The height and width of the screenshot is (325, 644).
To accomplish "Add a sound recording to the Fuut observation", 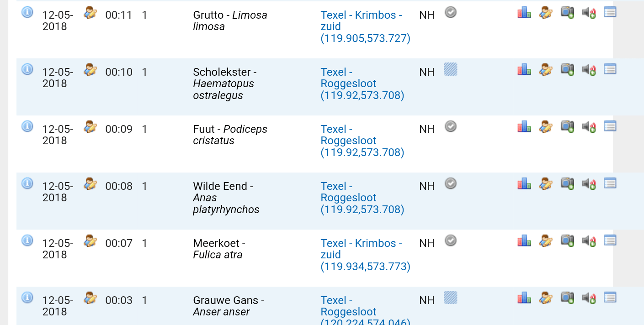I will coord(589,127).
